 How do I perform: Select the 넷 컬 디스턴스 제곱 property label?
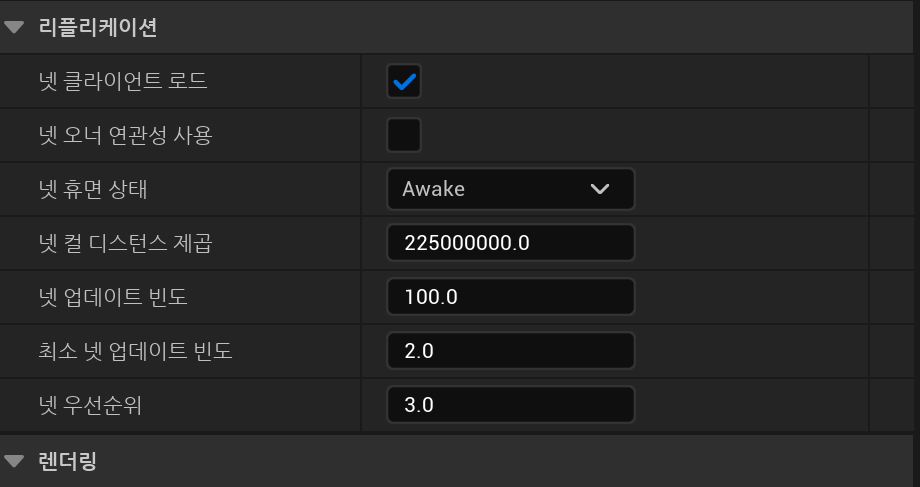click(125, 243)
